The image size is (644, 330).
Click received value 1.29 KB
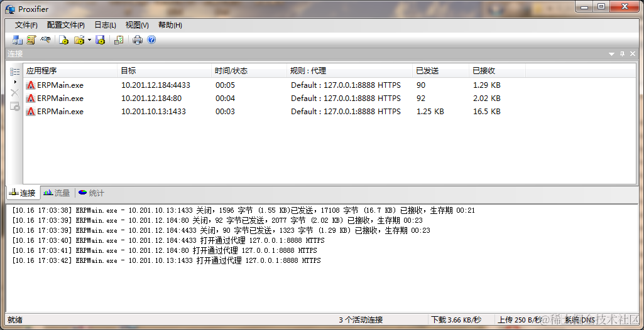487,85
